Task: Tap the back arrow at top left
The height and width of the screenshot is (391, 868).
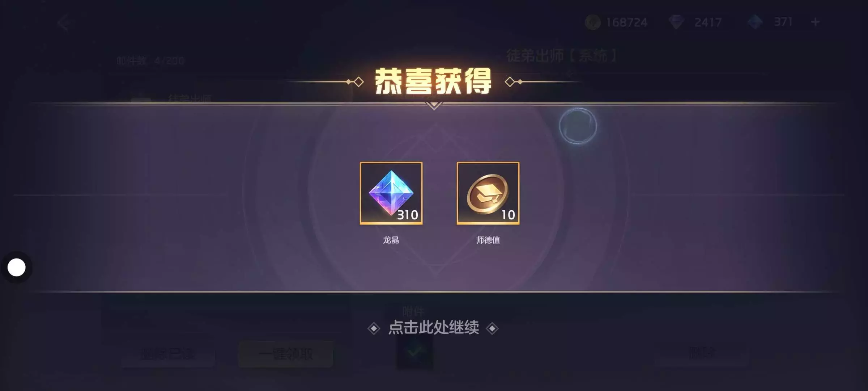Action: coord(63,23)
